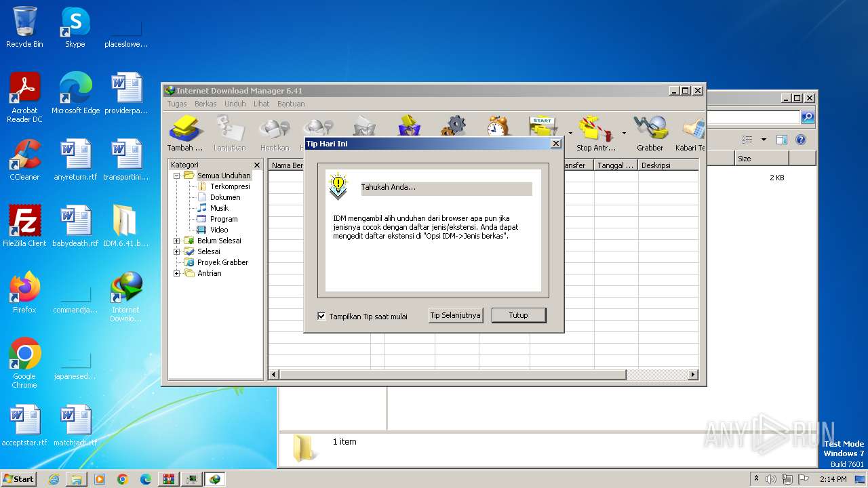Click the Explorer search magnifier button
868x488 pixels.
pyautogui.click(x=808, y=117)
